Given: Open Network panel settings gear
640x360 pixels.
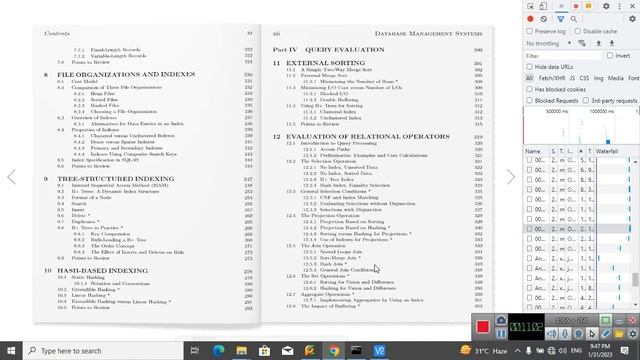Looking at the screenshot, I should click(632, 19).
